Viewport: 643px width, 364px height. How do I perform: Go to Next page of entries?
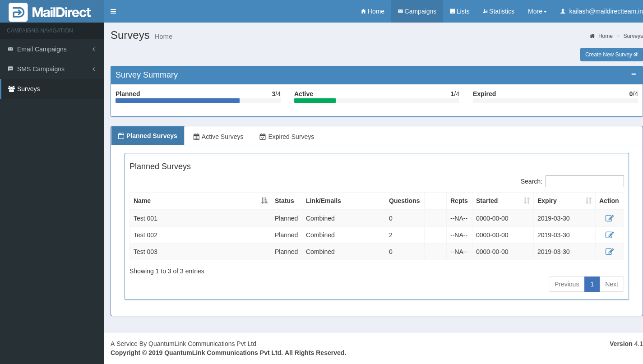pos(611,284)
